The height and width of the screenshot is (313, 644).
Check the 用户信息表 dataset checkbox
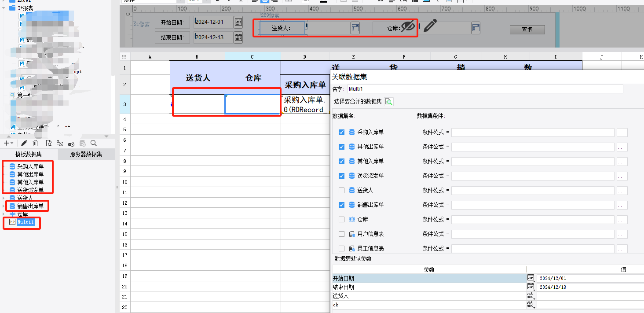tap(342, 234)
